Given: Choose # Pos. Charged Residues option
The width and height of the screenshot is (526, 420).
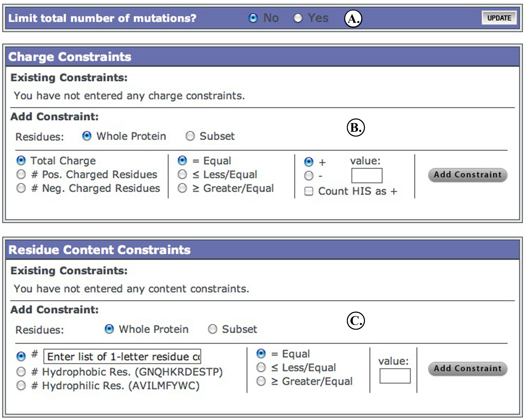Looking at the screenshot, I should click(21, 174).
